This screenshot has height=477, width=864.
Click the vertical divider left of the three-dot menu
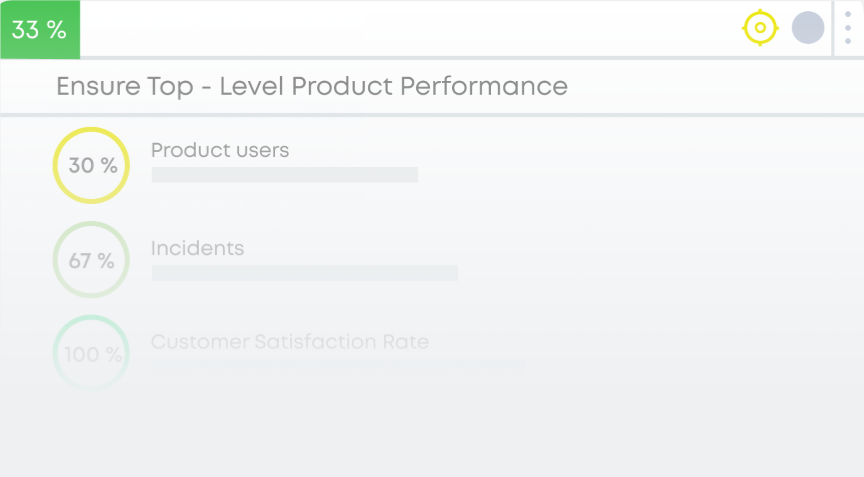(x=833, y=28)
